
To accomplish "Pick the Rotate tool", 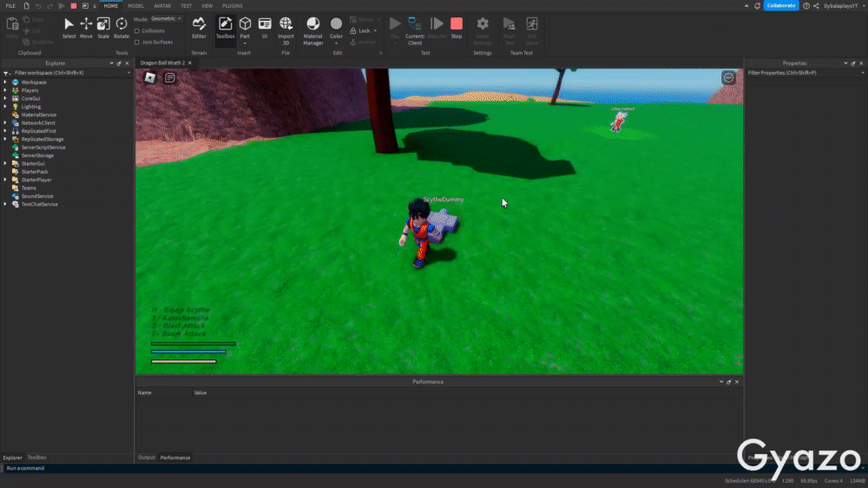I will (x=122, y=28).
